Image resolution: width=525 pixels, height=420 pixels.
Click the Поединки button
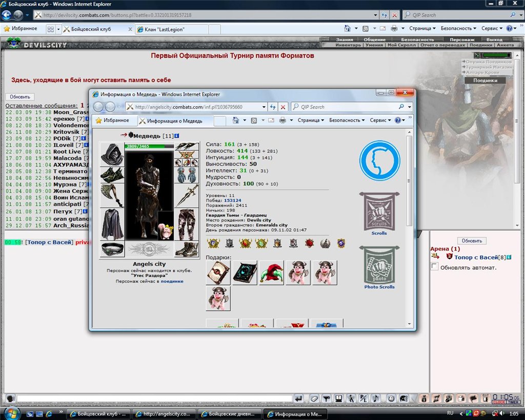point(485,81)
